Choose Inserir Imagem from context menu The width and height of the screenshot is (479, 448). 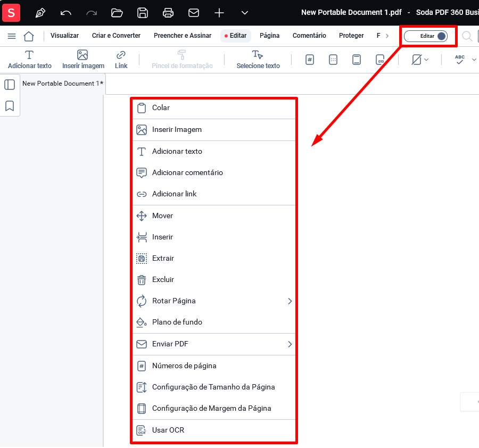pos(214,130)
